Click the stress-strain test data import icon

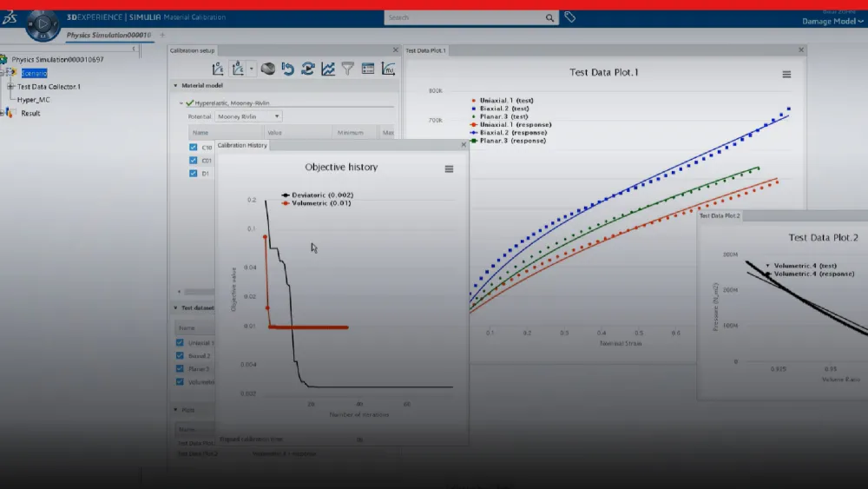click(218, 69)
